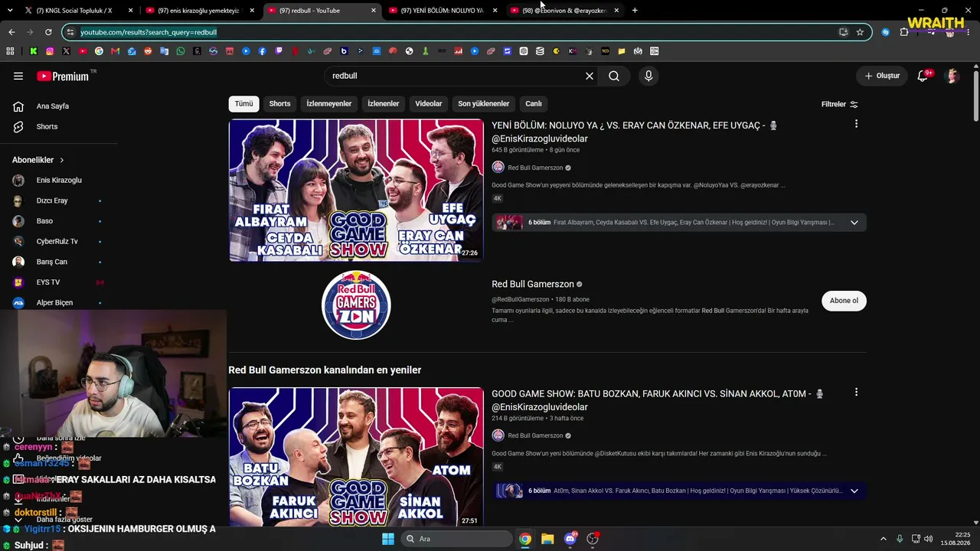
Task: Open Discord from the taskbar
Action: 570,539
